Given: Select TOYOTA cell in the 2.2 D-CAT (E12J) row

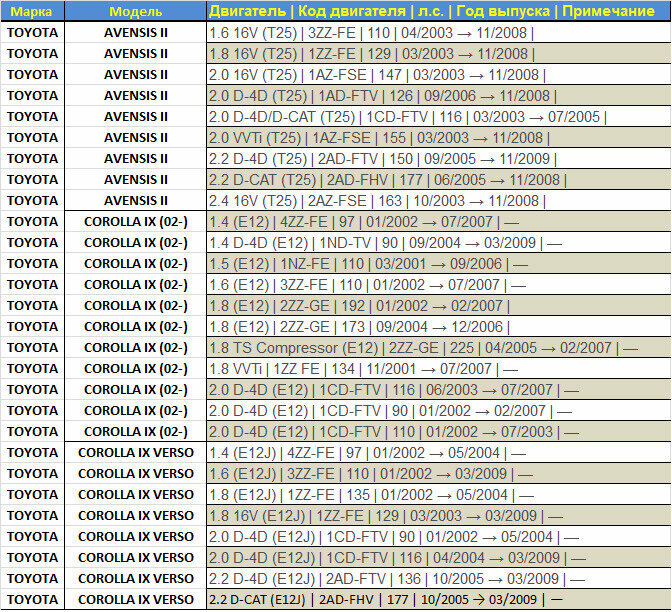Looking at the screenshot, I should click(32, 600).
